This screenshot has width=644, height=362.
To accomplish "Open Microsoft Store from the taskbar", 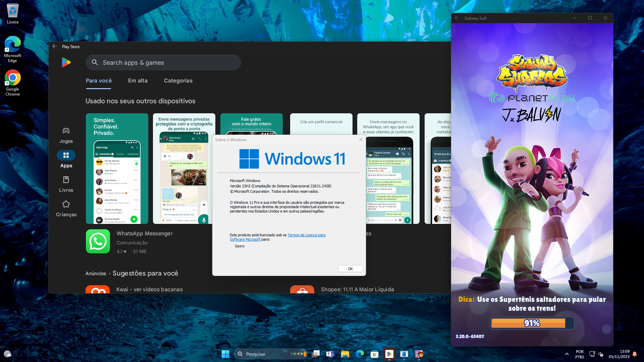I will [375, 354].
